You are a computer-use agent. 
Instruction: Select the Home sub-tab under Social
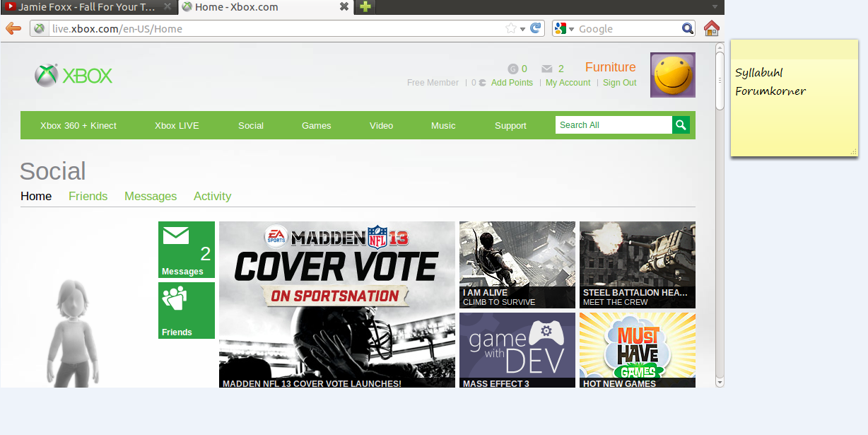pos(36,196)
